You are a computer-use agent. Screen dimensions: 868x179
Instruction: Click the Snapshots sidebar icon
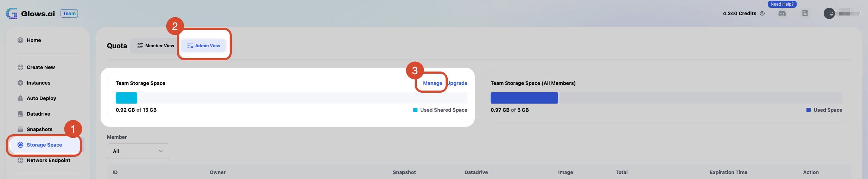[20, 129]
